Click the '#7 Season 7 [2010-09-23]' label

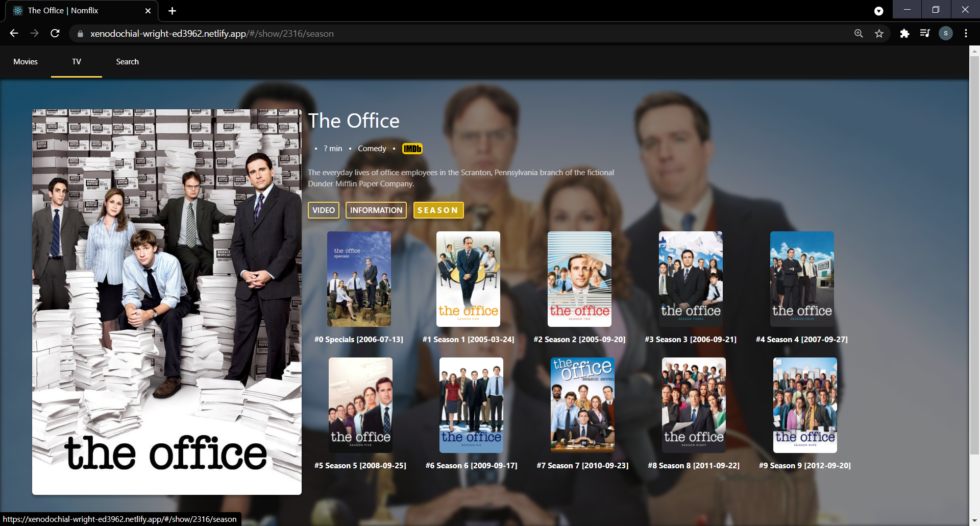click(x=582, y=465)
